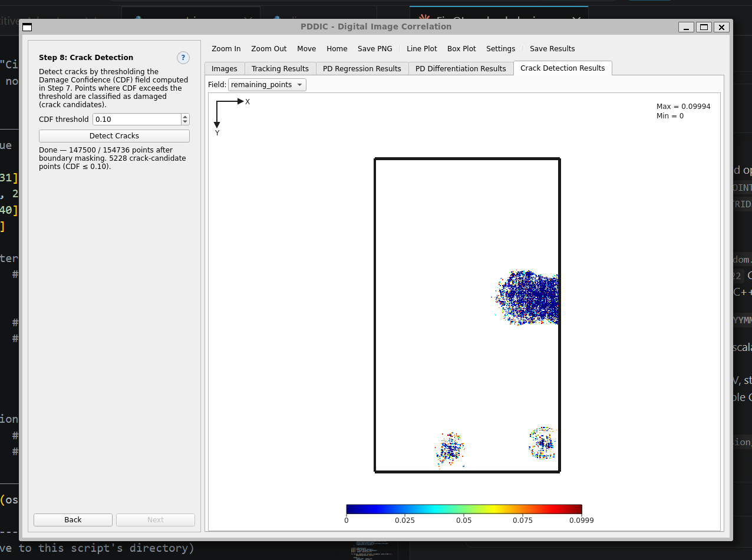Viewport: 752px width, 560px height.
Task: Open the PD Differentiation Results tab
Action: (461, 69)
